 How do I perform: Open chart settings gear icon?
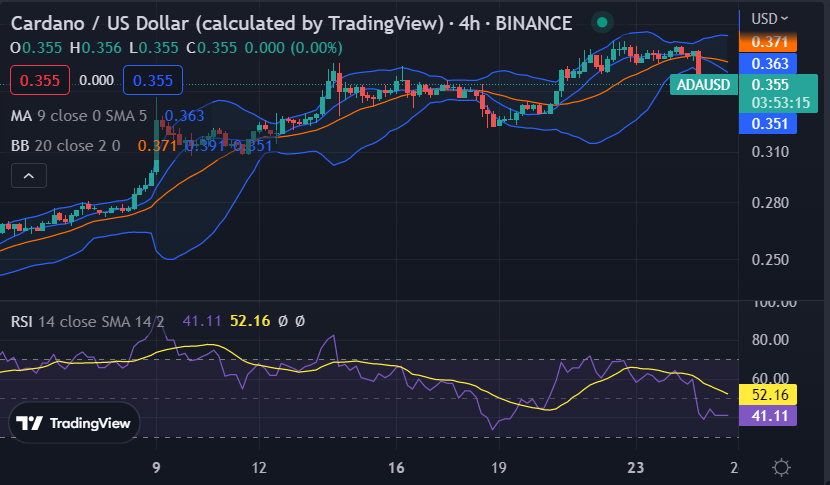781,468
